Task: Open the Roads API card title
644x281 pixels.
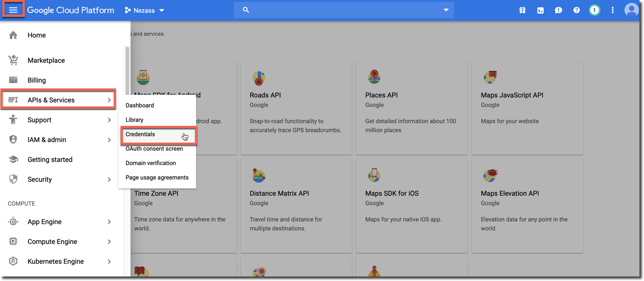Action: [x=266, y=95]
